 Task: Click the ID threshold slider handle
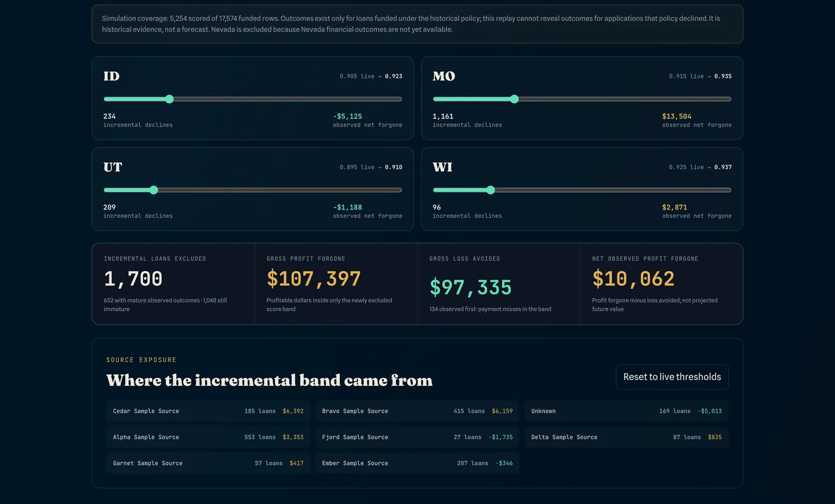[169, 99]
